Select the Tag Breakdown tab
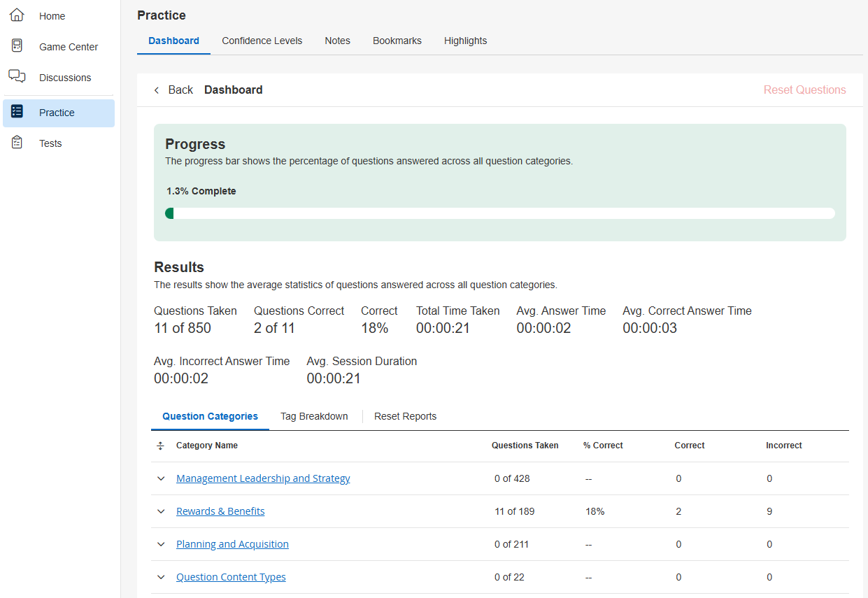This screenshot has width=868, height=598. (x=314, y=416)
